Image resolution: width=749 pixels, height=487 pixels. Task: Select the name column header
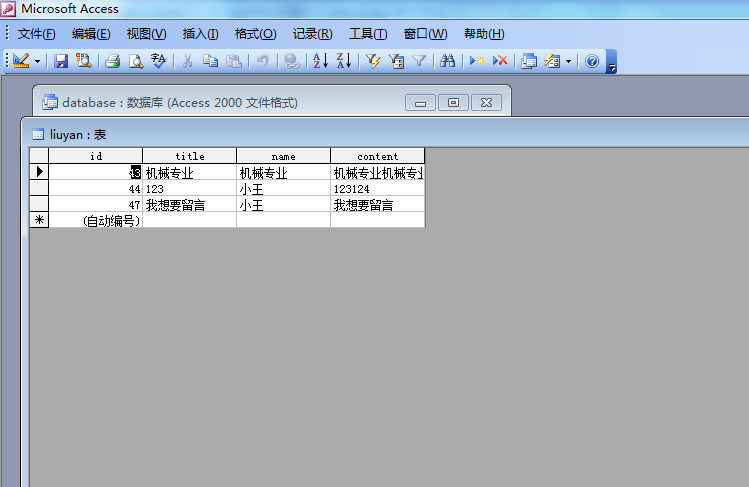[x=283, y=156]
